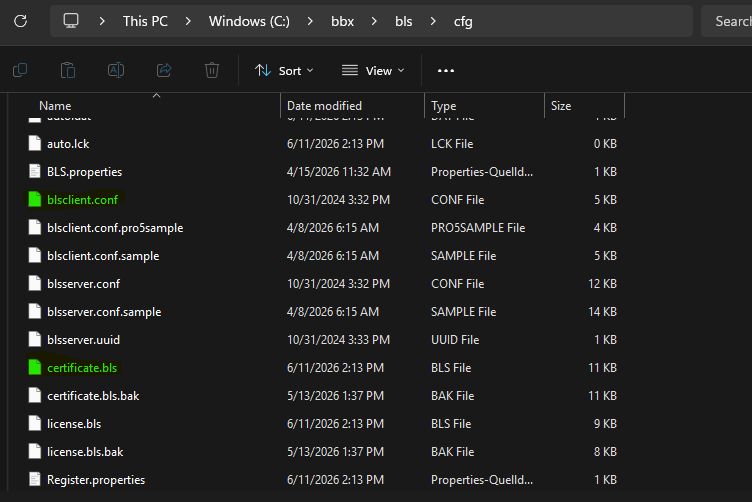Select the BLS.properties file name
Viewport: 752px width, 502px height.
click(x=84, y=172)
